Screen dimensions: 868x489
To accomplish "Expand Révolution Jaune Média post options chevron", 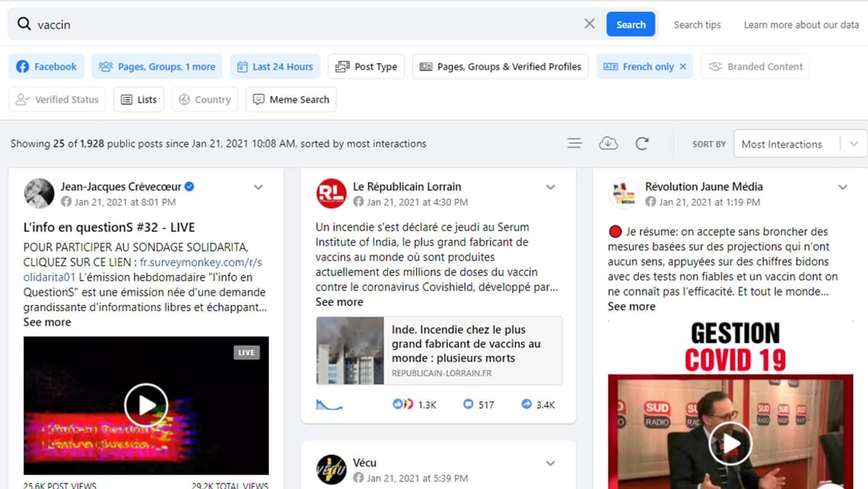I will (x=843, y=187).
